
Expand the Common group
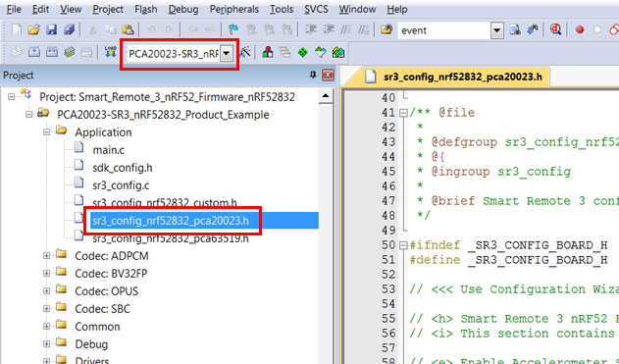pyautogui.click(x=46, y=327)
